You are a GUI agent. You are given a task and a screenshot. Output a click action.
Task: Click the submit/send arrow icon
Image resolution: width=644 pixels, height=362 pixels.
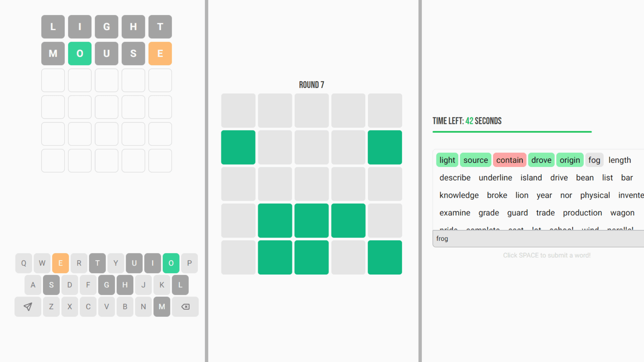[x=28, y=307]
